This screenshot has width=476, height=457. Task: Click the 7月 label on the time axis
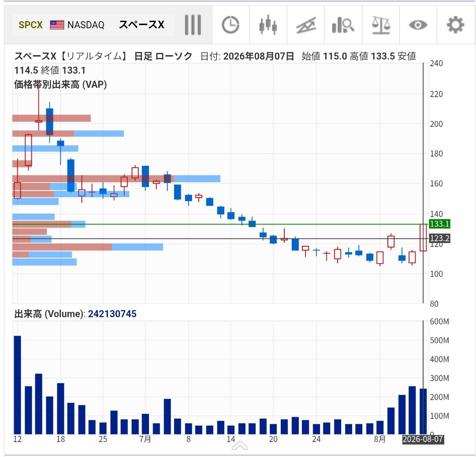145,439
